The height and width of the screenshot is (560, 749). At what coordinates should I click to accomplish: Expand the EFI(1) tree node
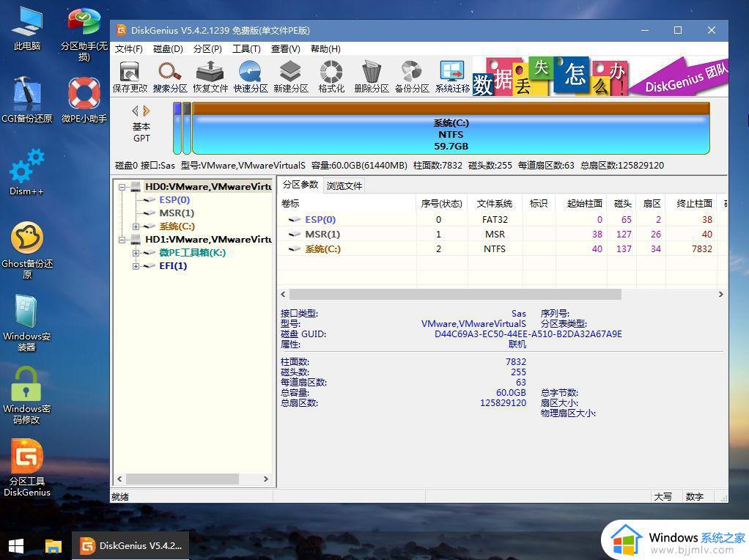coord(136,266)
